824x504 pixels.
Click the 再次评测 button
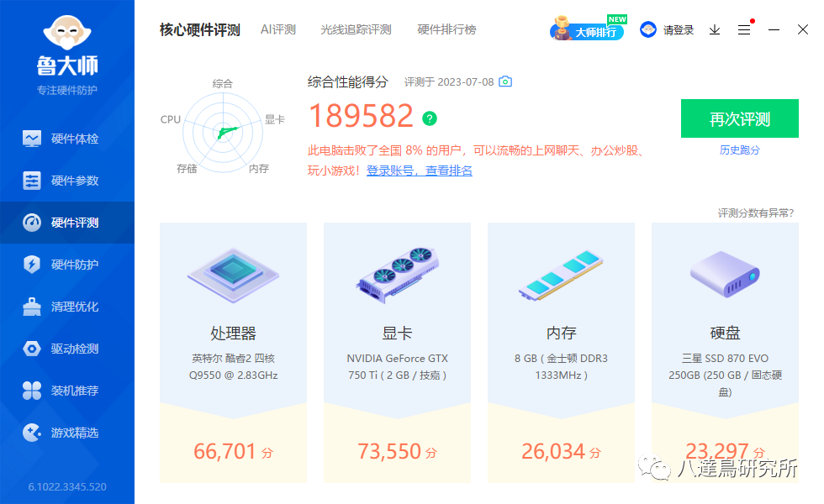(x=739, y=118)
